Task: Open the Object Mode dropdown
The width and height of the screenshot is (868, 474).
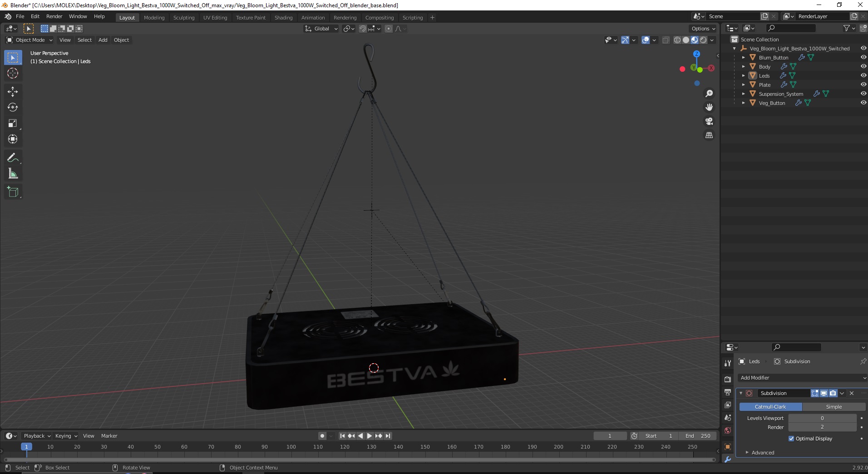Action: pyautogui.click(x=30, y=40)
